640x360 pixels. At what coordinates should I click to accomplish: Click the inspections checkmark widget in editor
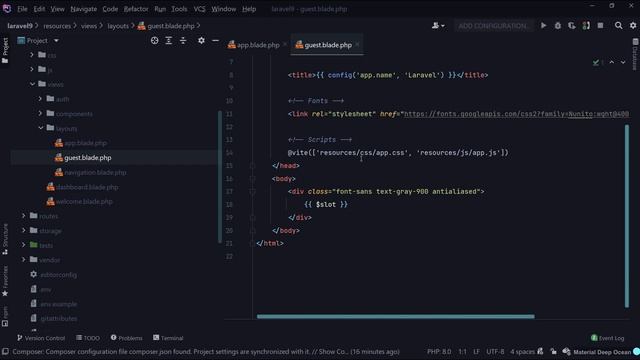pos(598,62)
